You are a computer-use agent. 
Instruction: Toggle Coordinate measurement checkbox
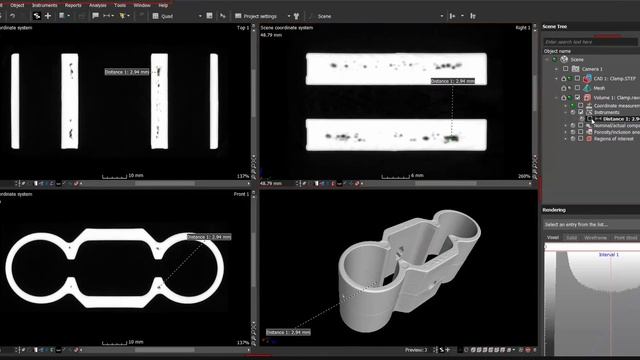point(580,106)
